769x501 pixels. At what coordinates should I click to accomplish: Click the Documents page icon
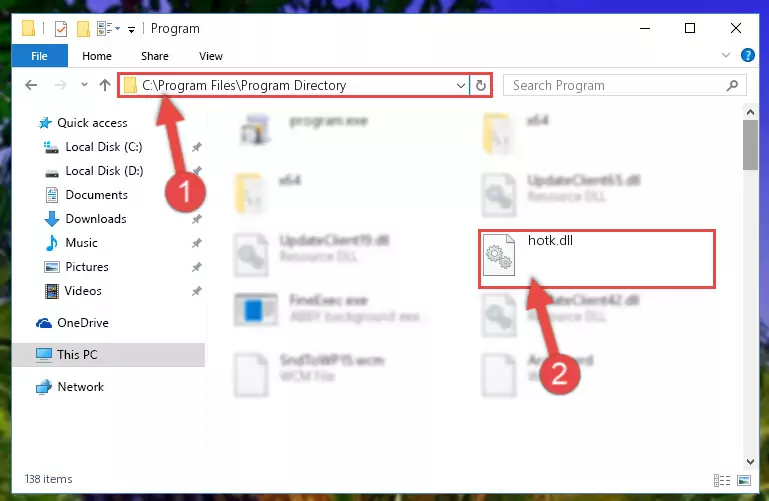[51, 195]
